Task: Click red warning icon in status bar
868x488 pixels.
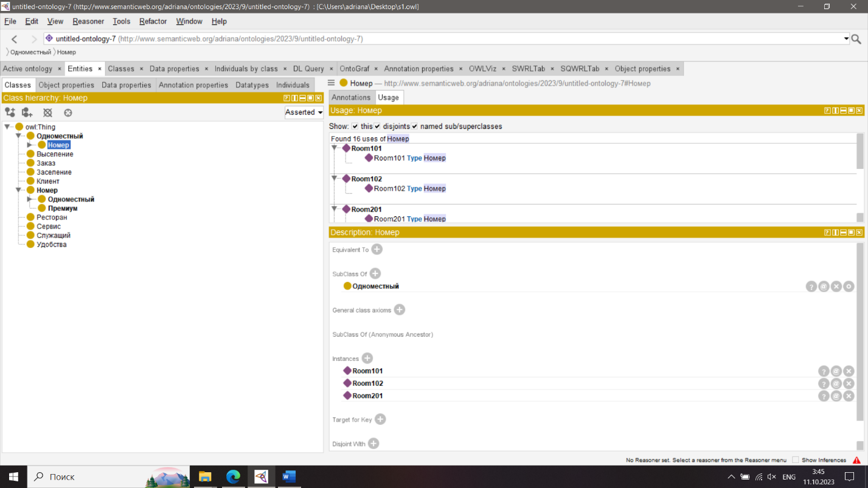Action: [856, 460]
